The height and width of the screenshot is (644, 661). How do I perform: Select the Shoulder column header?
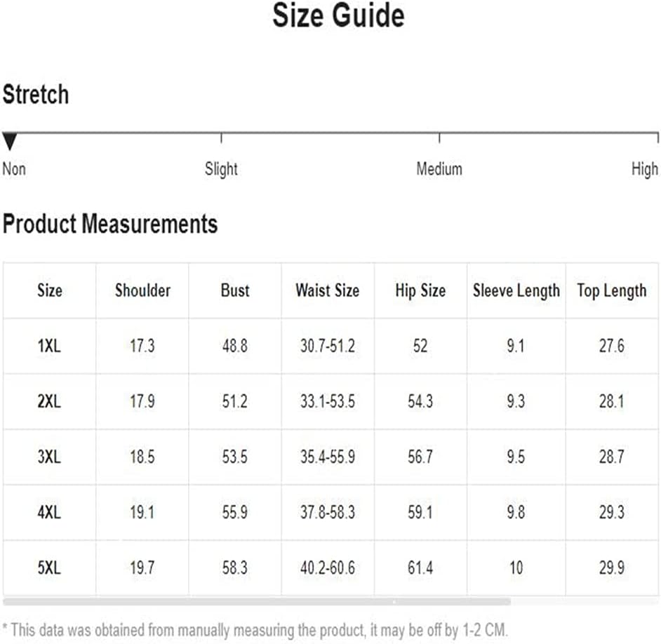click(142, 290)
